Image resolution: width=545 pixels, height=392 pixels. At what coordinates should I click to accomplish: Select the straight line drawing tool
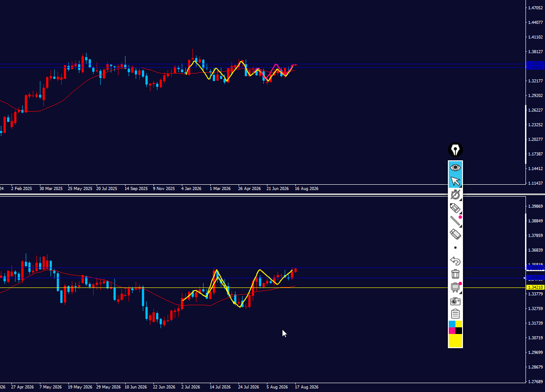(455, 221)
